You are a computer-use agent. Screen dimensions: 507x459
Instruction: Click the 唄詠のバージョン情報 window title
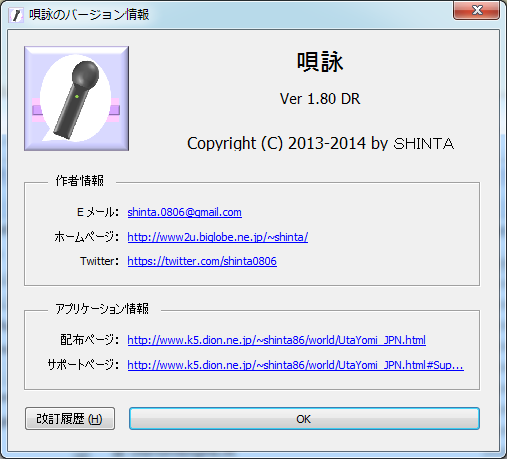pos(89,15)
